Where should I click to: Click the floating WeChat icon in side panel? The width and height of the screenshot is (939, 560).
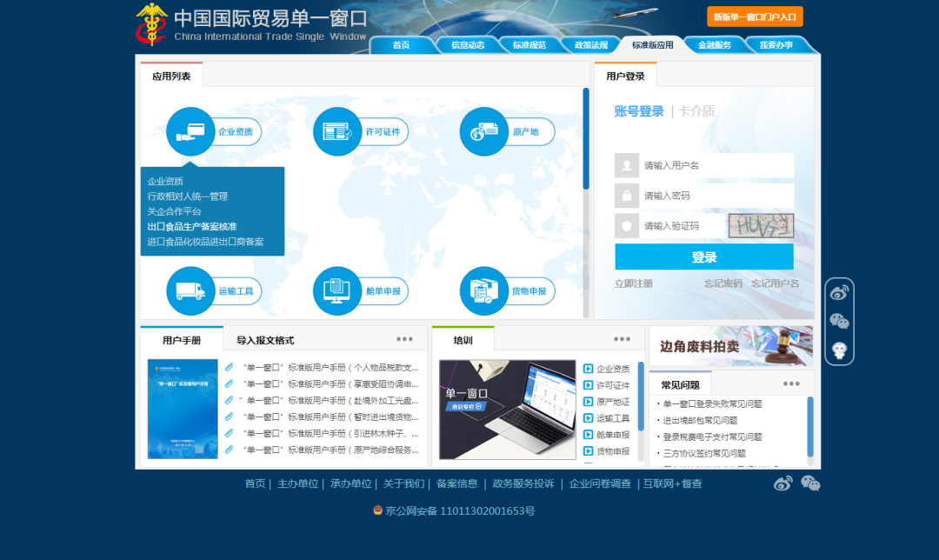[839, 322]
